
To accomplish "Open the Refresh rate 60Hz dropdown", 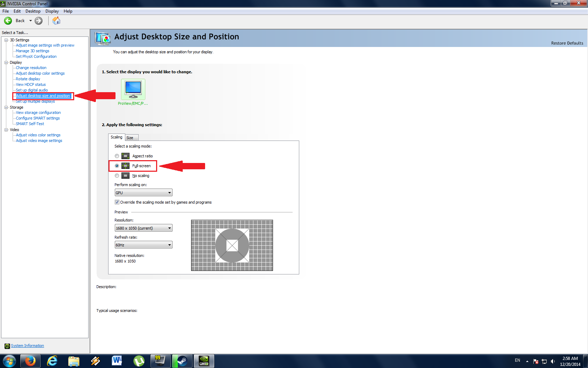I will pos(143,245).
